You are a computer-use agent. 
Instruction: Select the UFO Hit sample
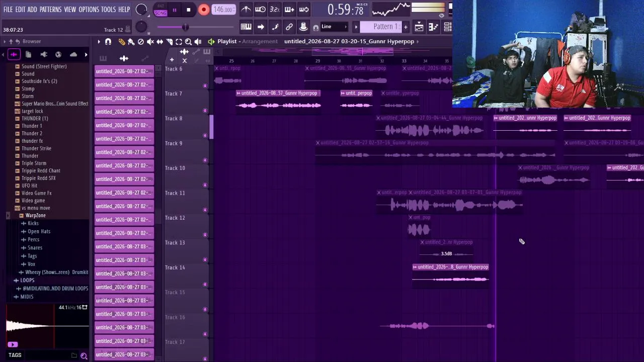click(29, 186)
